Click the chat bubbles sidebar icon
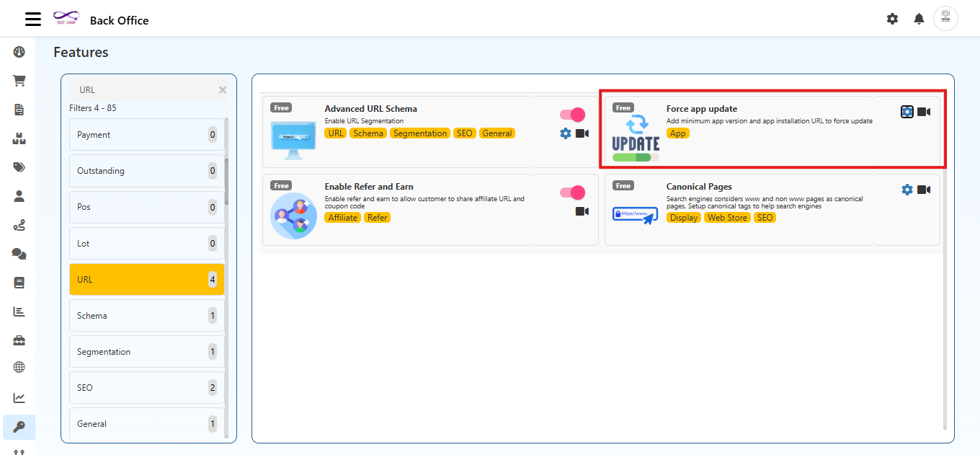 click(19, 254)
